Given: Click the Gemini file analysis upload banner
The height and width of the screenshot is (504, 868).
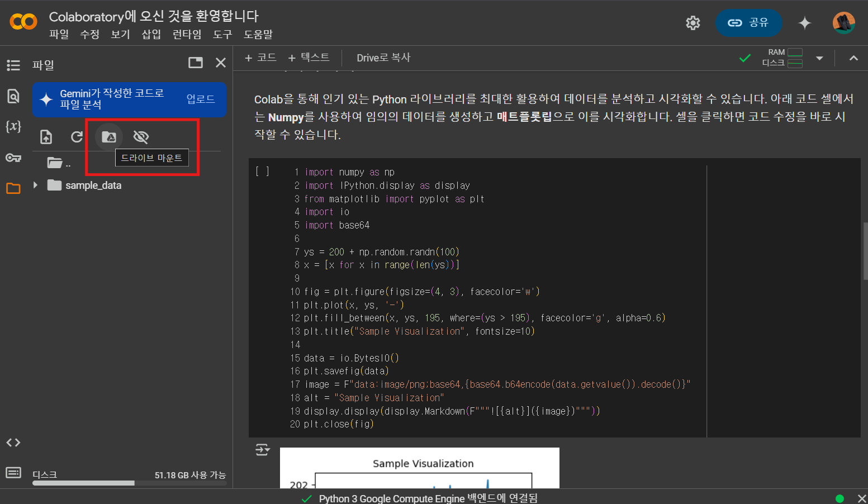Looking at the screenshot, I should [x=129, y=99].
